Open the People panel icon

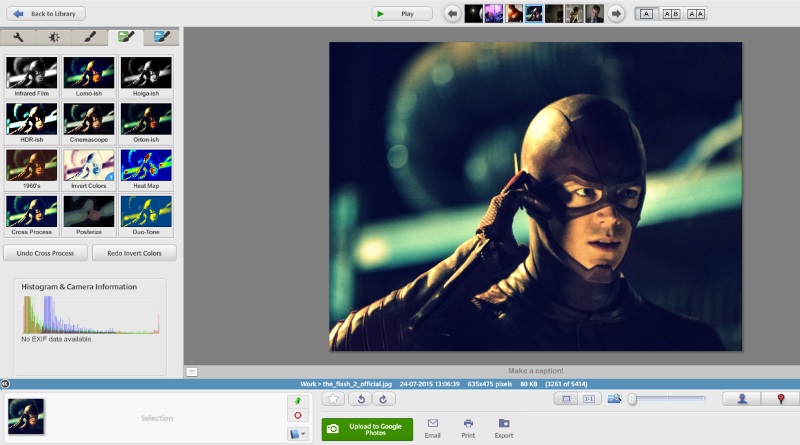pos(742,399)
